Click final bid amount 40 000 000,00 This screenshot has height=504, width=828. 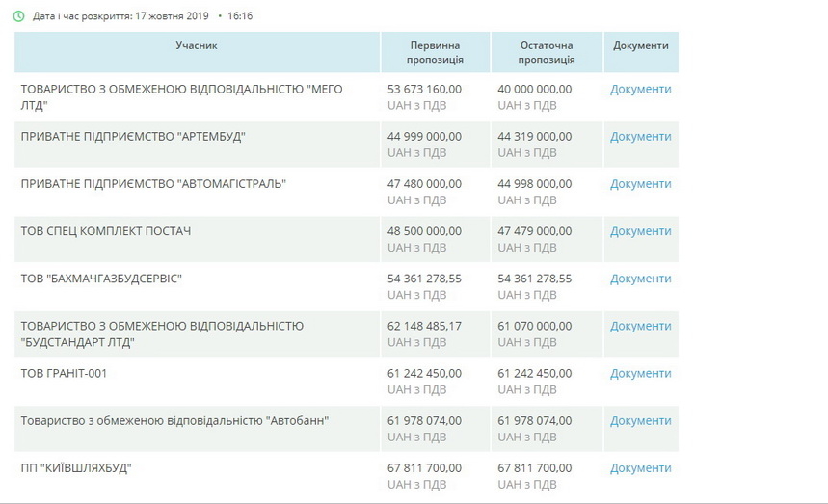point(534,89)
